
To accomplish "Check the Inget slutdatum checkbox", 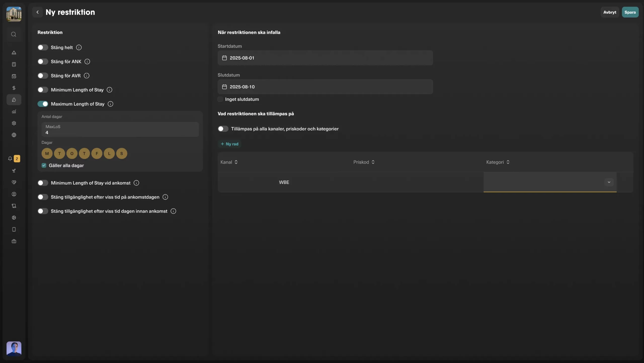I will click(220, 99).
